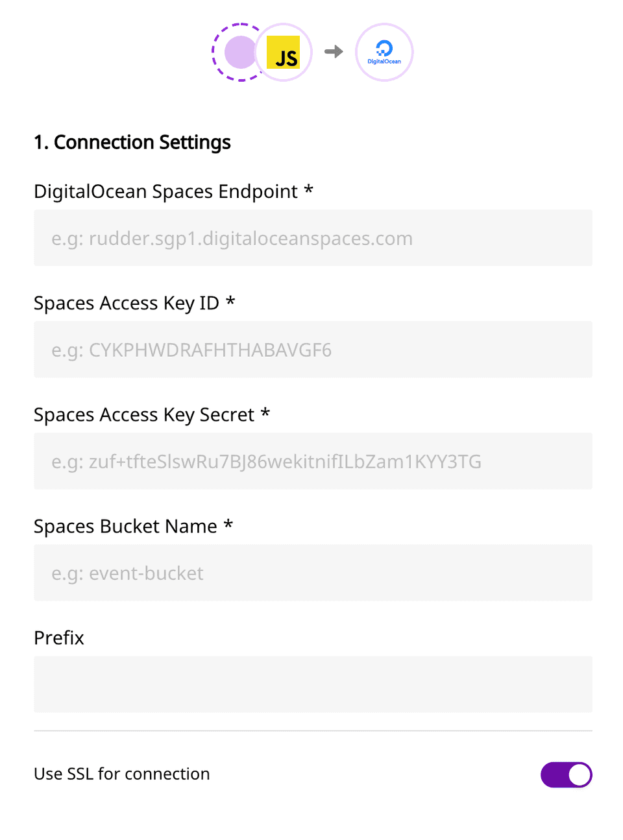Click the Prefix field label

point(59,638)
